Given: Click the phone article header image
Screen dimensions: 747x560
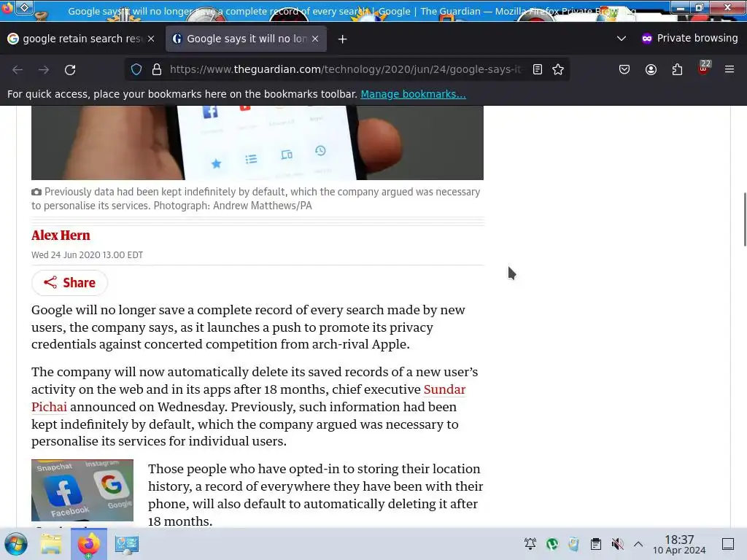Looking at the screenshot, I should (x=258, y=143).
